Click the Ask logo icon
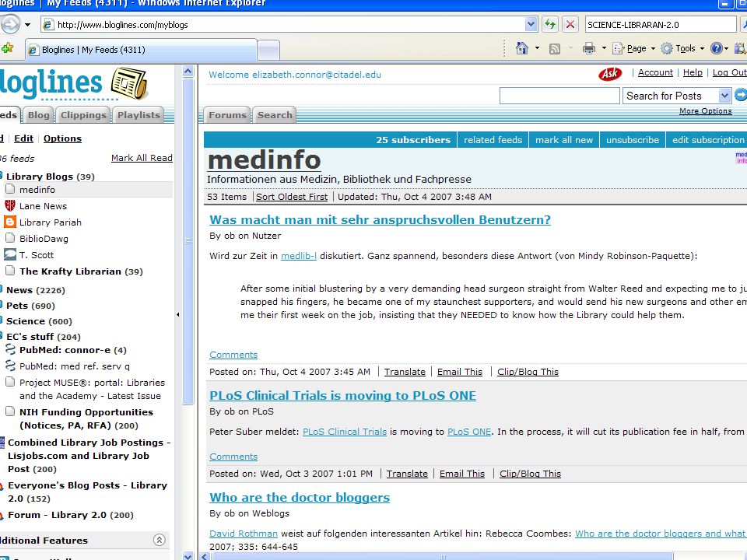This screenshot has height=560, width=747. point(610,74)
